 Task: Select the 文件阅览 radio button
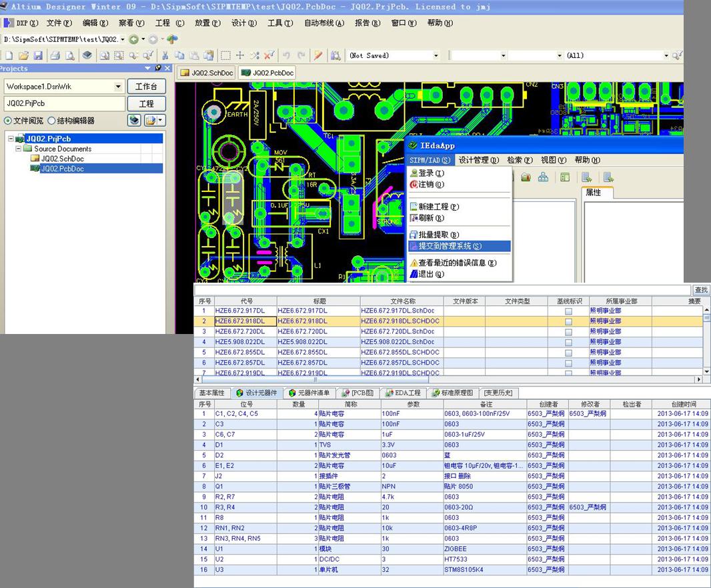[8, 121]
